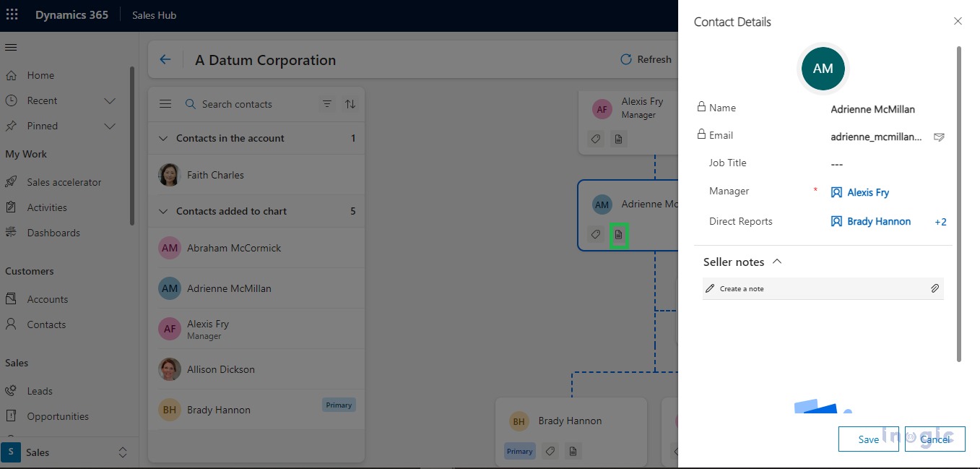The height and width of the screenshot is (469, 980).
Task: Click the Job Title field value
Action: click(837, 164)
